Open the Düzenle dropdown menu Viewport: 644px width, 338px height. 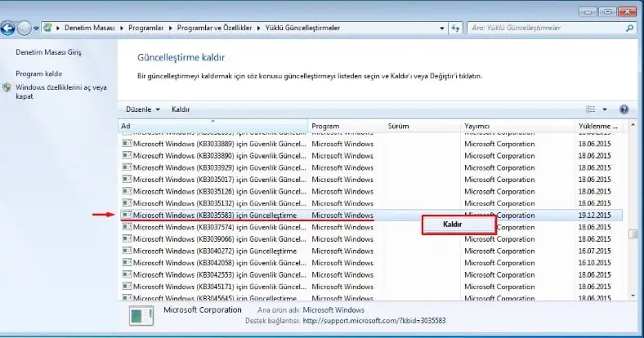click(x=143, y=109)
